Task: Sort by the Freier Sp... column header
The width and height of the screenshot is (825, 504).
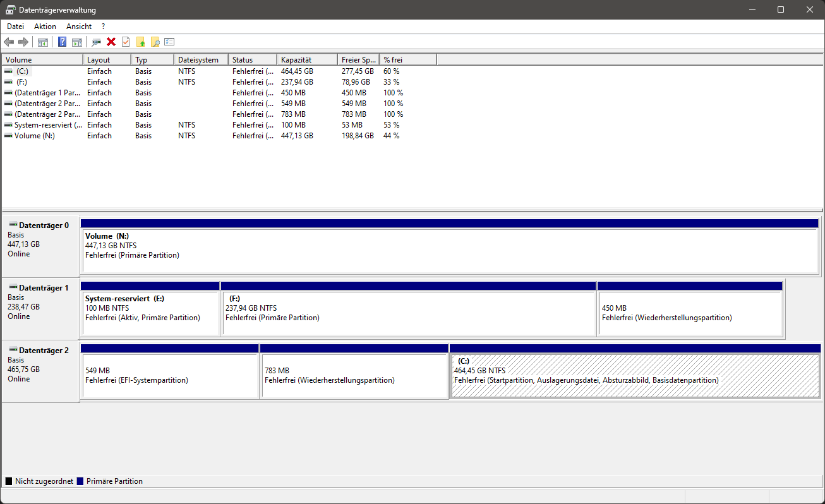Action: 358,60
